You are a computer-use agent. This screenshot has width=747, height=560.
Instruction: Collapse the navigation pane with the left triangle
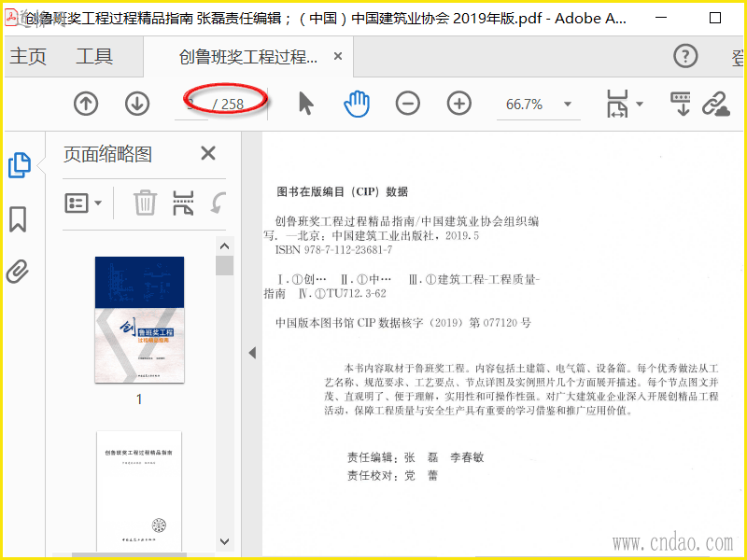[x=252, y=353]
